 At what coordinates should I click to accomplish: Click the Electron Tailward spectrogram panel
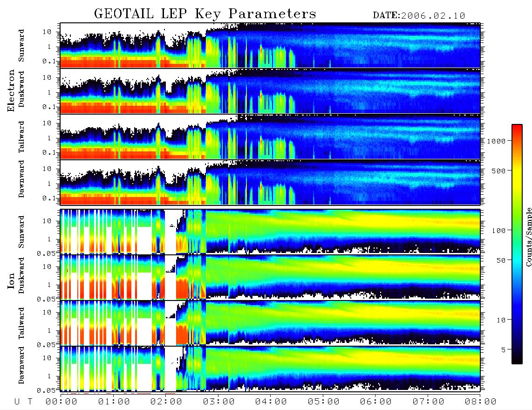tap(270, 137)
